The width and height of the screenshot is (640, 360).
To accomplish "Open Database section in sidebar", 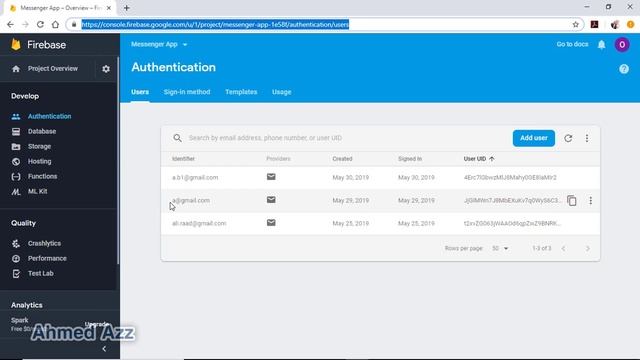I will tap(42, 131).
